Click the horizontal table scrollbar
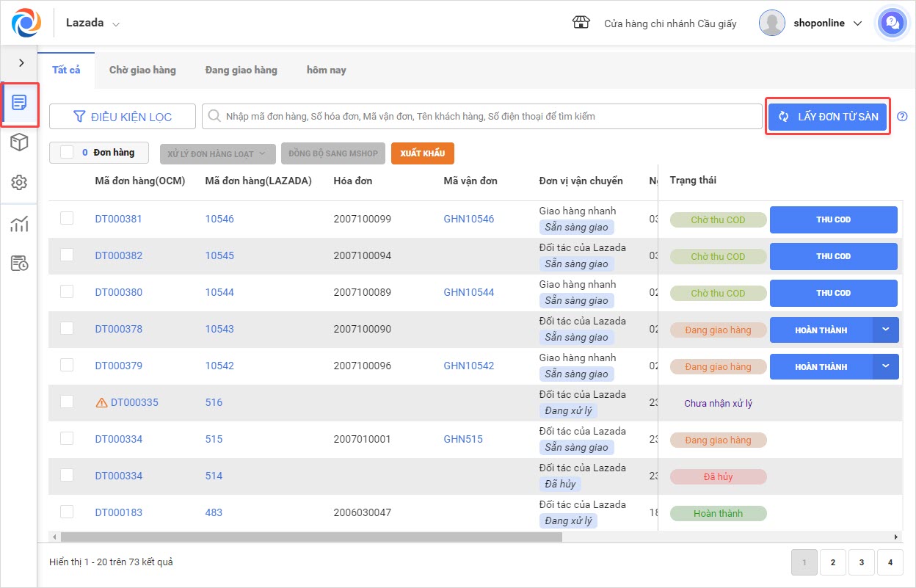916x588 pixels. click(x=311, y=537)
